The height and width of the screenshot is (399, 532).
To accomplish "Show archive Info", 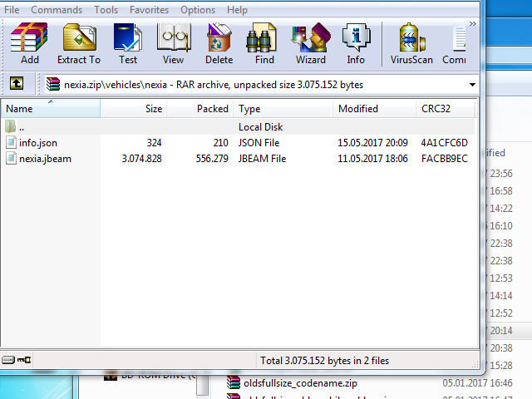I will click(356, 43).
